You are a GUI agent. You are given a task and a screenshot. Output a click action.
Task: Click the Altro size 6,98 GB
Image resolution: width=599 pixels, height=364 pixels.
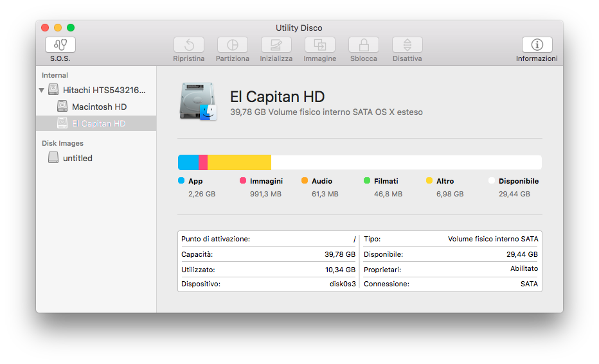coord(450,194)
